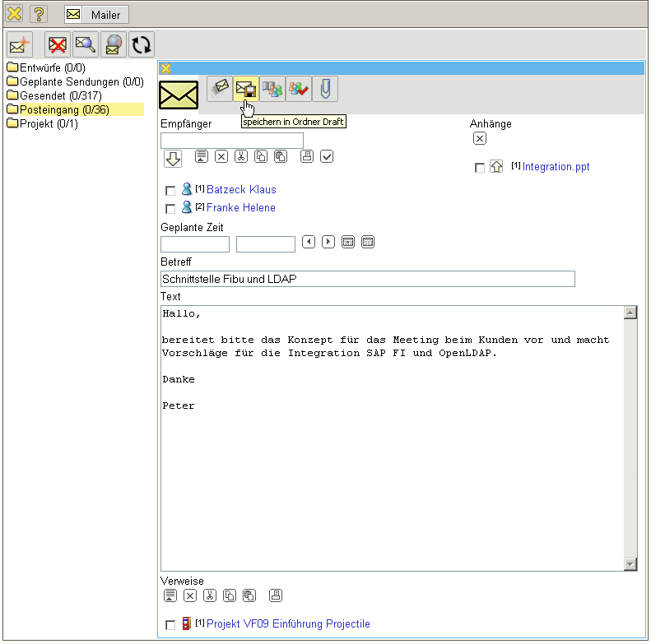Click the send mail envelope icon
Image resolution: width=651 pixels, height=644 pixels.
[219, 89]
